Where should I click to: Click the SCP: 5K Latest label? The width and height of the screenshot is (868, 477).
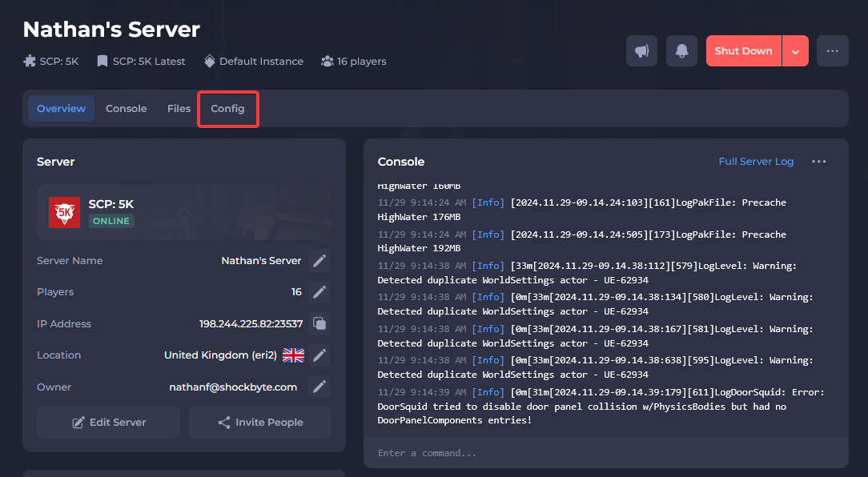coord(149,61)
